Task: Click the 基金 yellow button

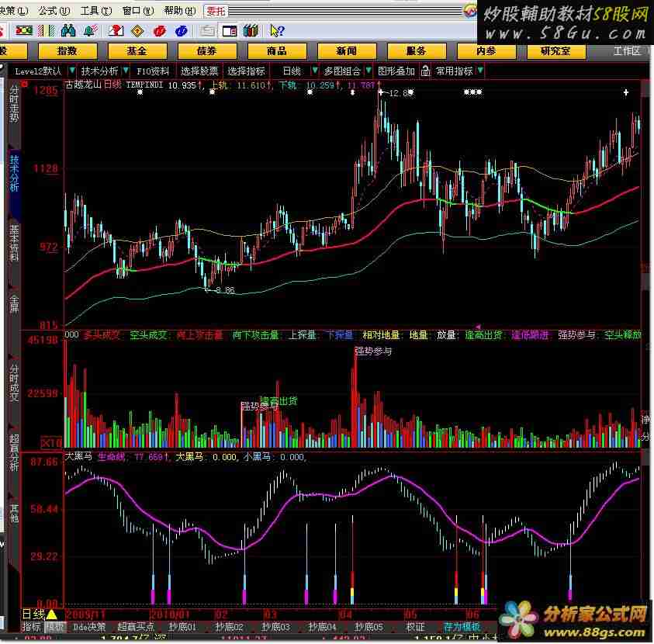Action: coord(137,51)
